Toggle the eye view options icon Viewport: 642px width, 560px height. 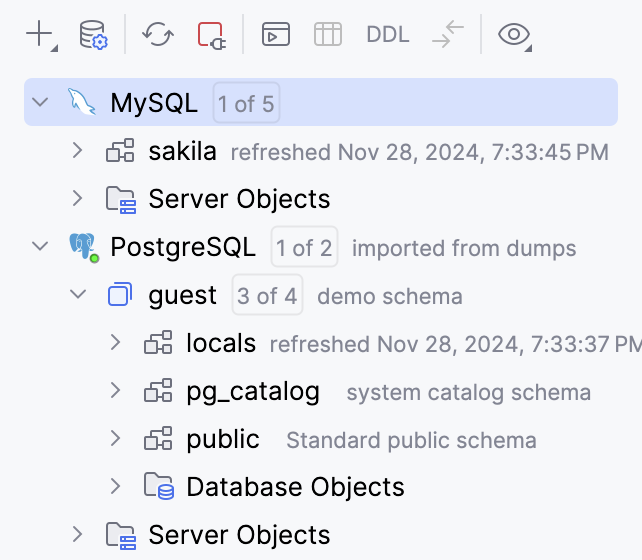[514, 34]
